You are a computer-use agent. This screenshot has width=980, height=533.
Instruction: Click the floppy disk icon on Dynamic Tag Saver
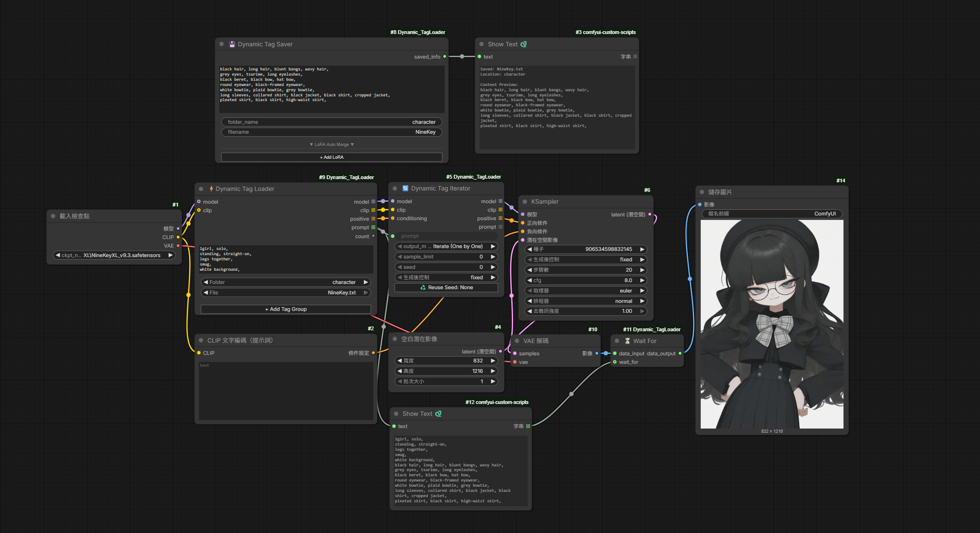(x=232, y=44)
